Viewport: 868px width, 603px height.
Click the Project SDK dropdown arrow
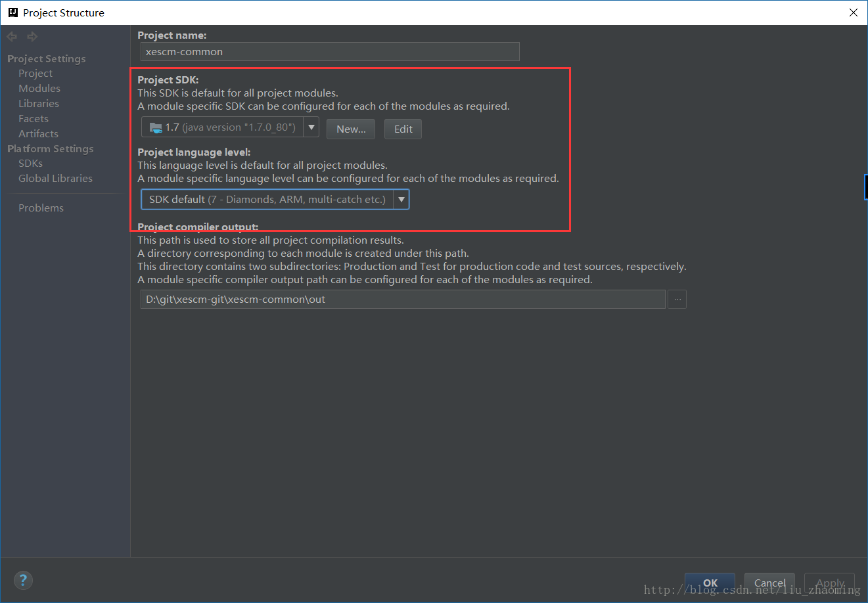(311, 127)
